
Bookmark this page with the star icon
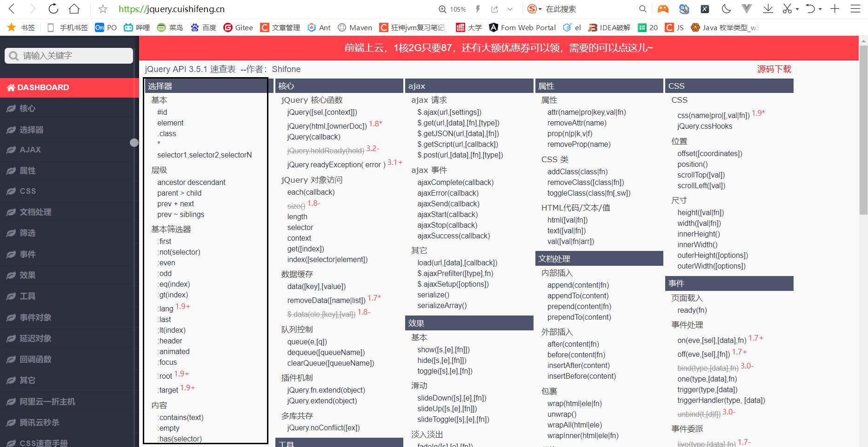(x=103, y=9)
